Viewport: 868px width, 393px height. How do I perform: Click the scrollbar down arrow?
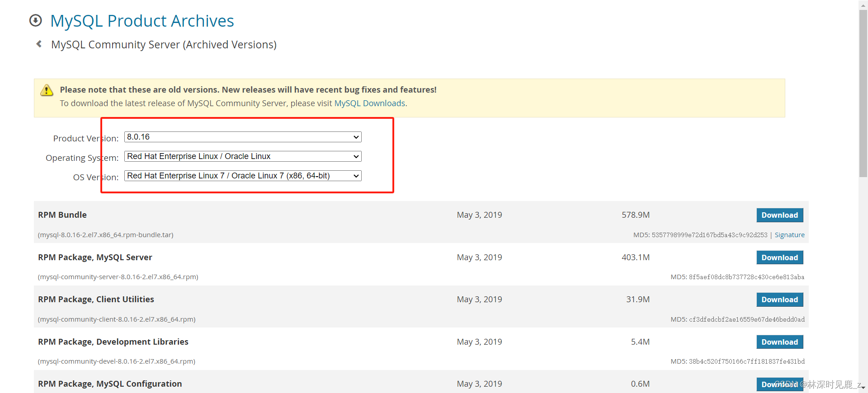tap(863, 388)
